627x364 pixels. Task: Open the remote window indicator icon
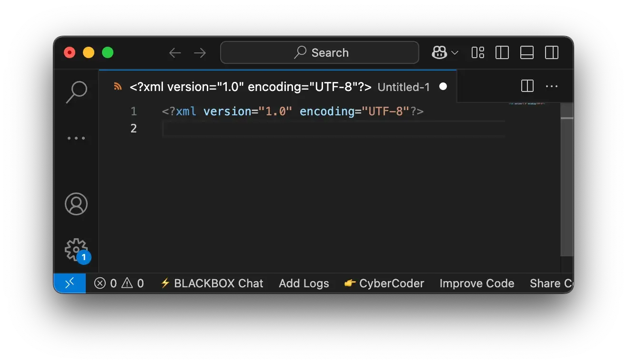tap(70, 283)
